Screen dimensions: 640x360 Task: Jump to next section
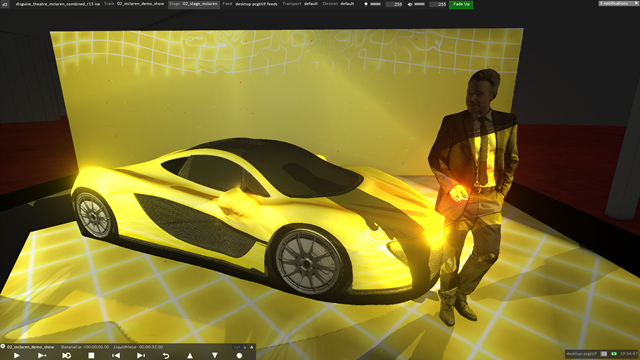pyautogui.click(x=140, y=356)
